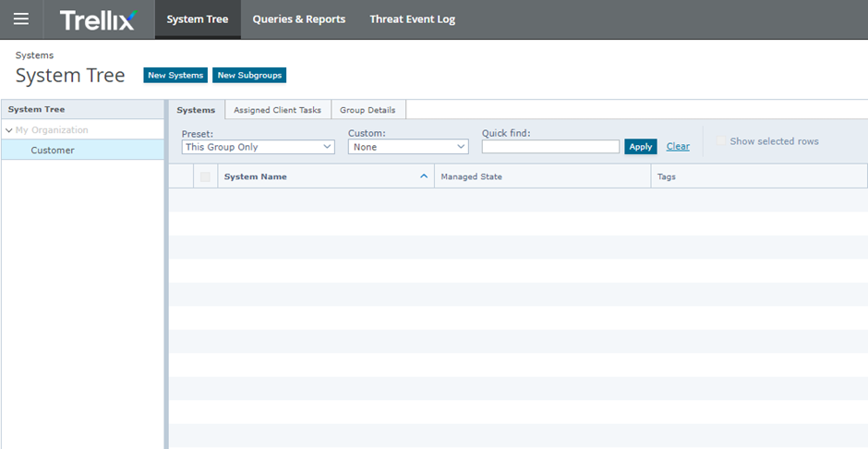Viewport: 868px width, 449px height.
Task: Open the Preset dropdown showing This Group Only
Action: coord(258,147)
